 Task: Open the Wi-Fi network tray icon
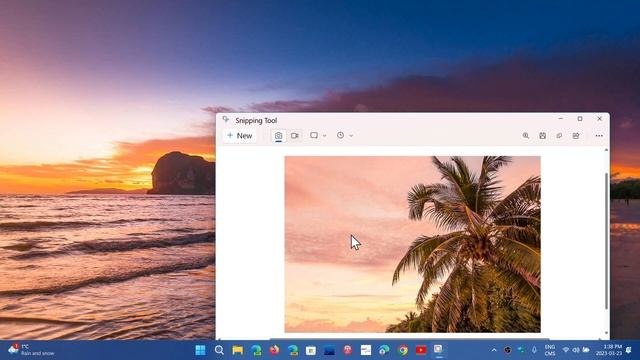point(566,350)
